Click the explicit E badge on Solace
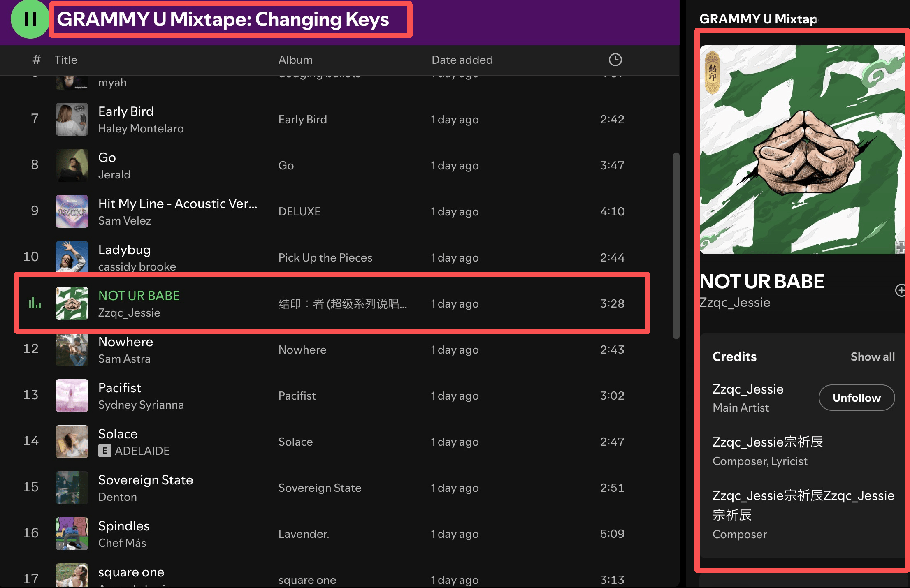This screenshot has width=910, height=588. tap(104, 451)
